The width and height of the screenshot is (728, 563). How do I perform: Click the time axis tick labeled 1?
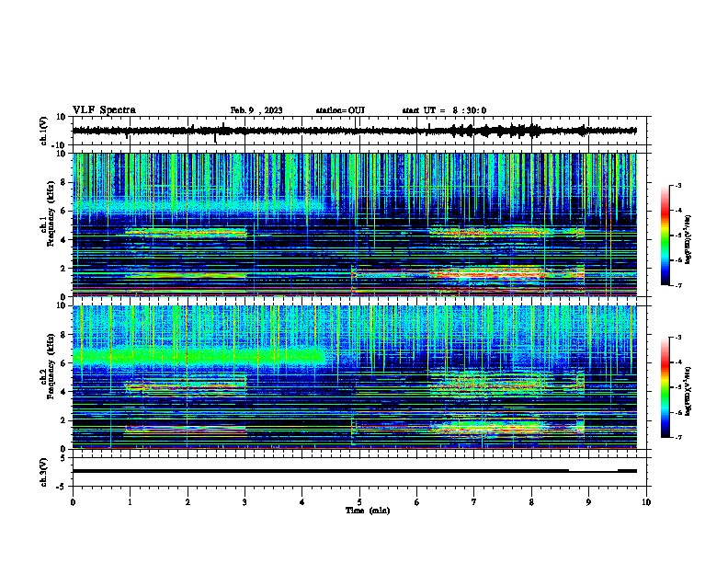[130, 502]
